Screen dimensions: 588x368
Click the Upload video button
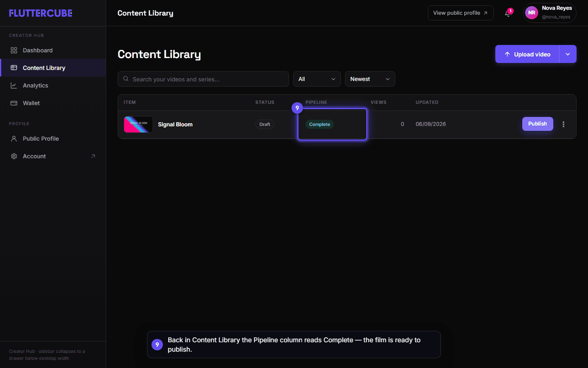[527, 54]
